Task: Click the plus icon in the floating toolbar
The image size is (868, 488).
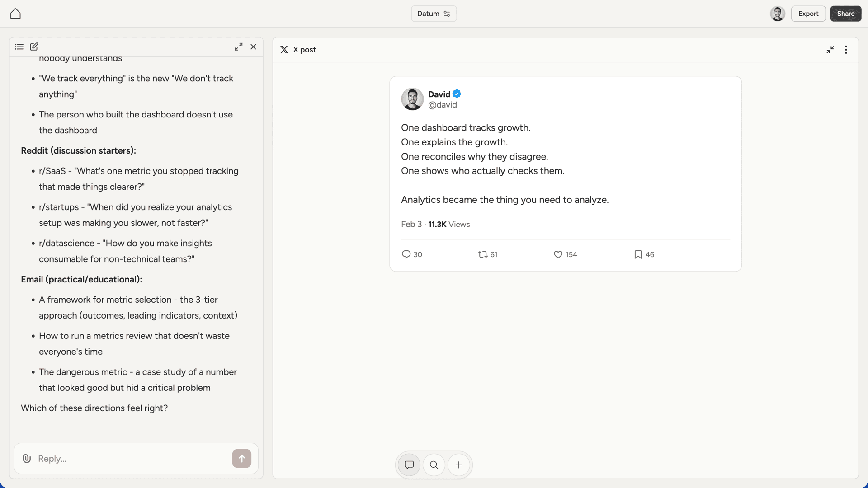Action: coord(459,465)
